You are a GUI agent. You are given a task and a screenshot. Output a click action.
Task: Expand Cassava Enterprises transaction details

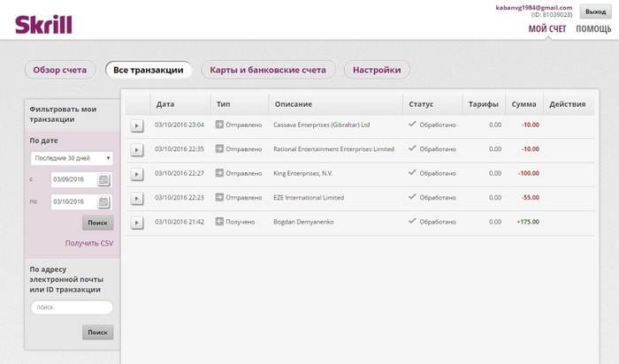coord(136,125)
